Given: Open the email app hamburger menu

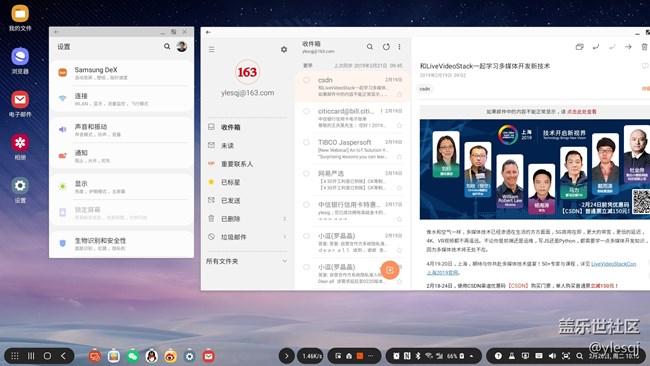Looking at the screenshot, I should [211, 49].
